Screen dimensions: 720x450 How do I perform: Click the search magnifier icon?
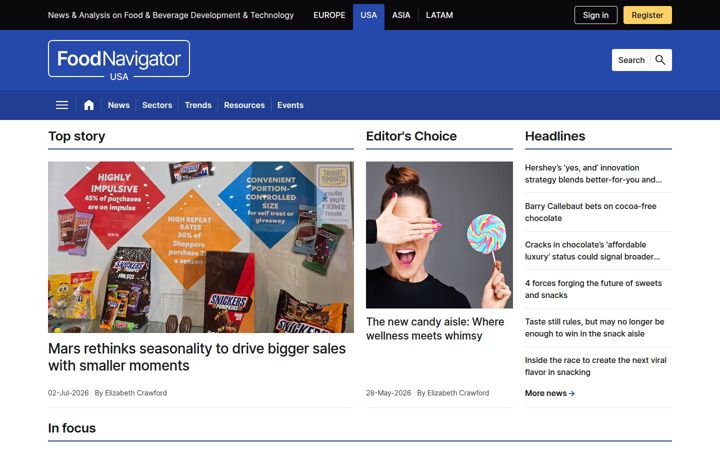point(660,60)
